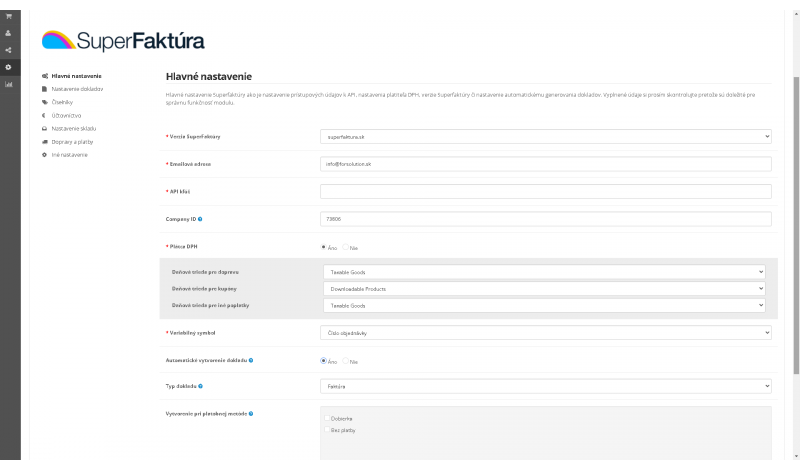Image resolution: width=800 pixels, height=470 pixels.
Task: Click the truck icon beside Dopravy a platby
Action: 45,142
